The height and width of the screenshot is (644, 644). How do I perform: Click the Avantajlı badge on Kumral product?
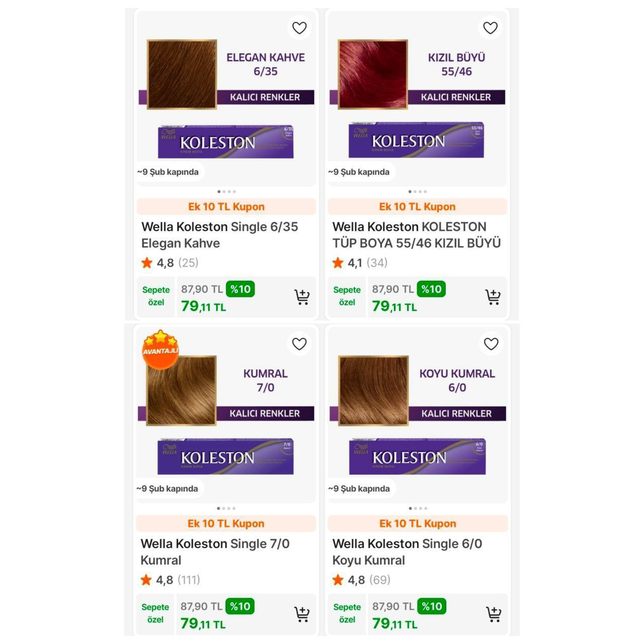coord(160,349)
